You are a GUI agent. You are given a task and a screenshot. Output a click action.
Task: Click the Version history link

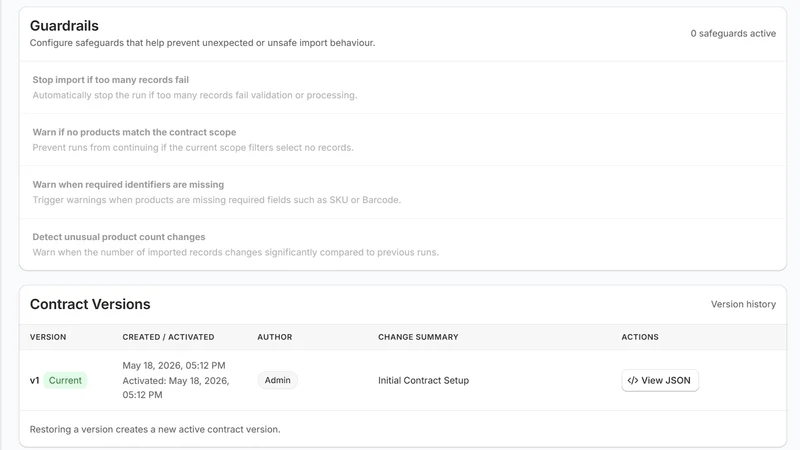(743, 304)
